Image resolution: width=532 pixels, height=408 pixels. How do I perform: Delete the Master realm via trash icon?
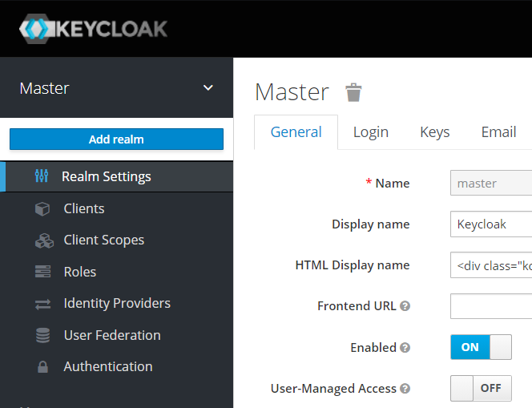[353, 92]
